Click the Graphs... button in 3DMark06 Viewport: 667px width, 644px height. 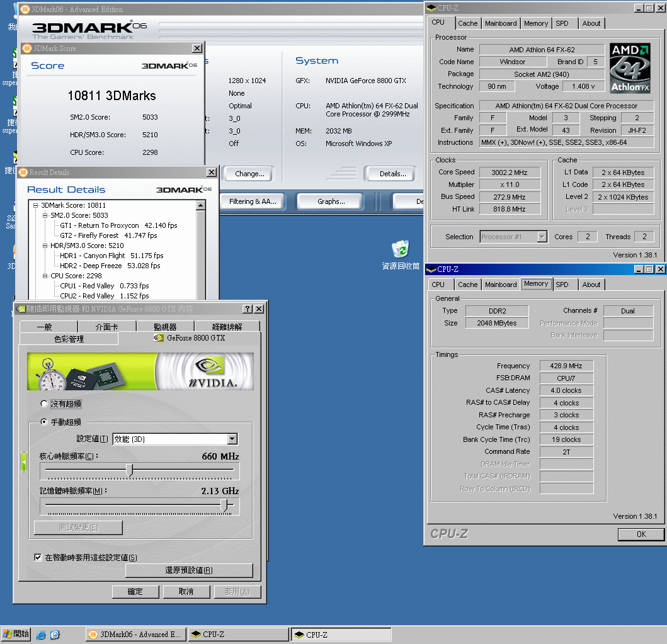coord(331,201)
